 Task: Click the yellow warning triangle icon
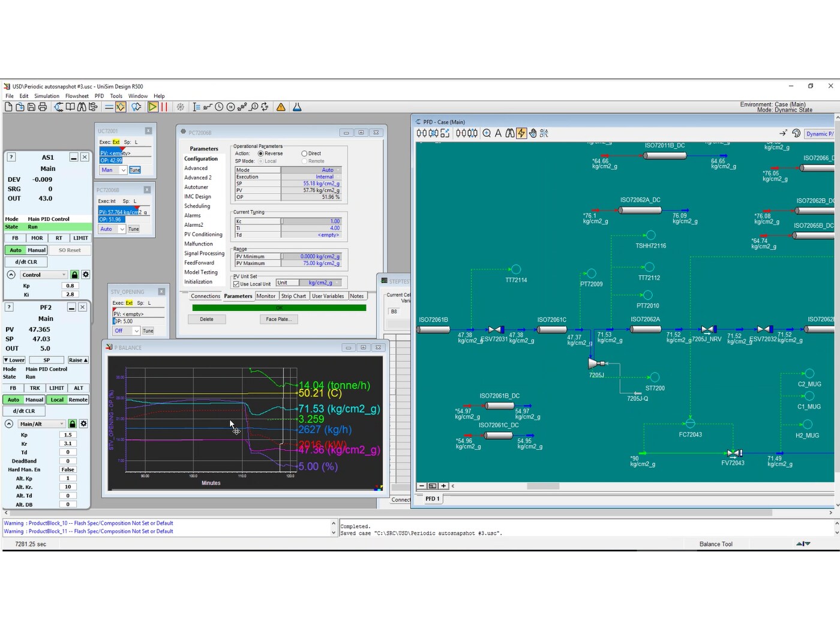281,107
